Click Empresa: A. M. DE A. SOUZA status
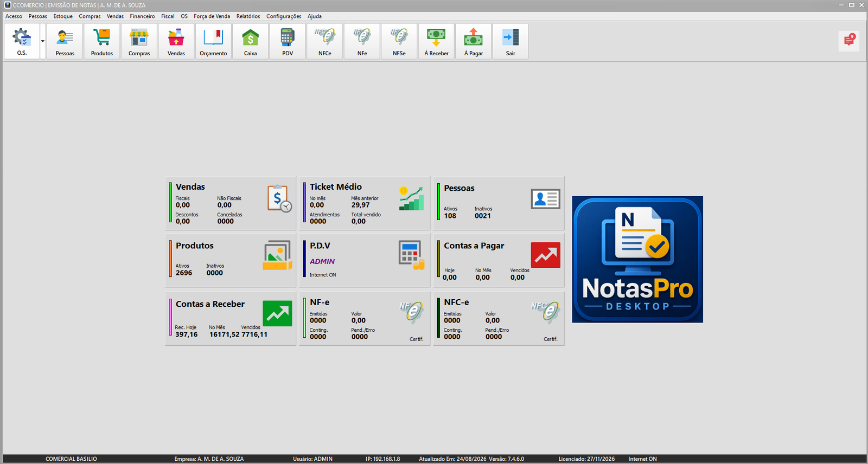The image size is (868, 464). [209, 459]
